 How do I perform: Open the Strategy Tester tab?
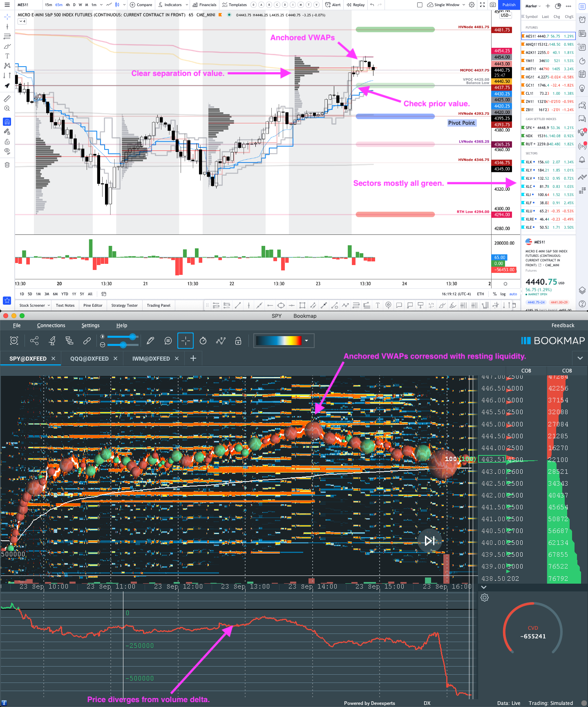(125, 305)
